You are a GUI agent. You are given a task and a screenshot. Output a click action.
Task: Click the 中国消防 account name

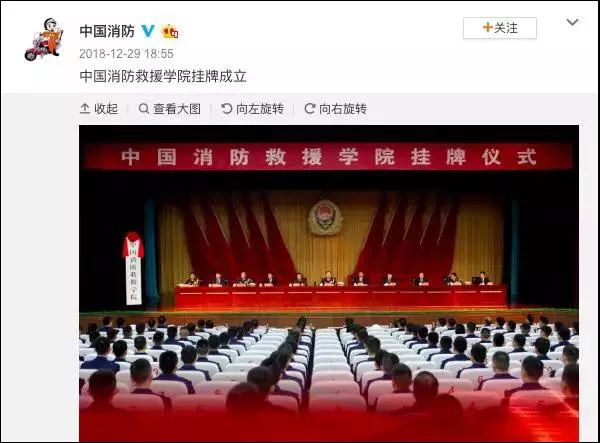pos(107,31)
